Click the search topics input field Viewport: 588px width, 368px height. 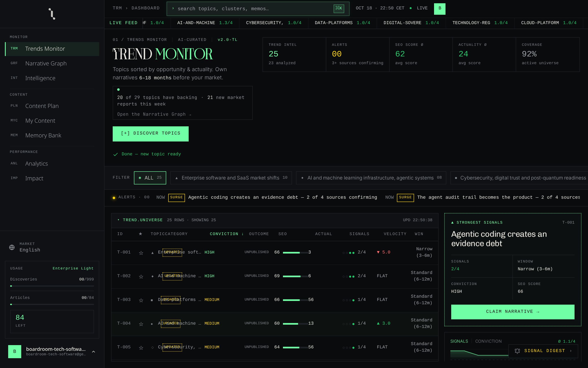258,9
